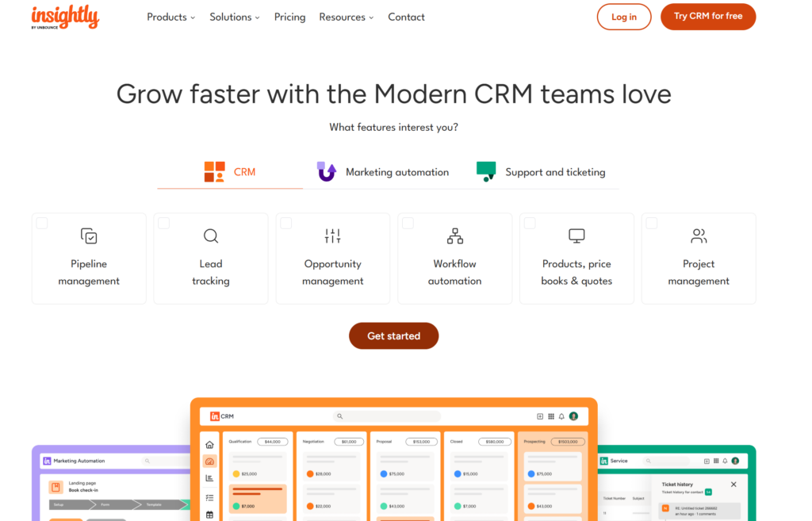
Task: Open the Contact page
Action: [x=407, y=17]
